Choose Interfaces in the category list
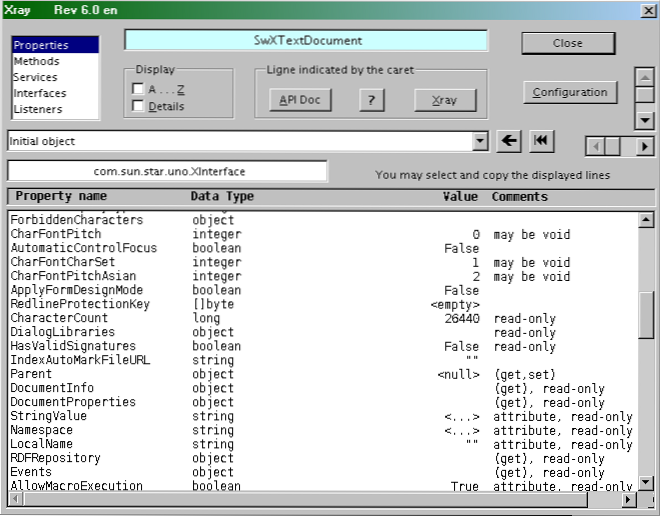 pyautogui.click(x=39, y=93)
